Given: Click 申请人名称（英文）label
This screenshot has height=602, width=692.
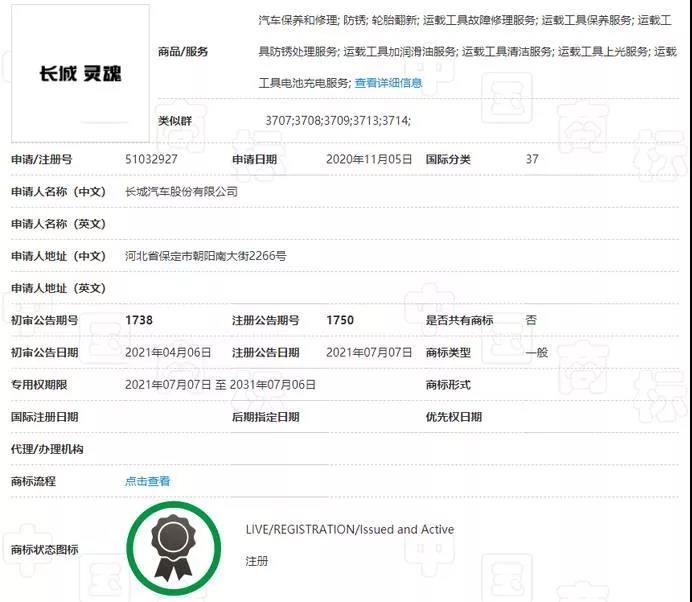Looking at the screenshot, I should [x=58, y=224].
